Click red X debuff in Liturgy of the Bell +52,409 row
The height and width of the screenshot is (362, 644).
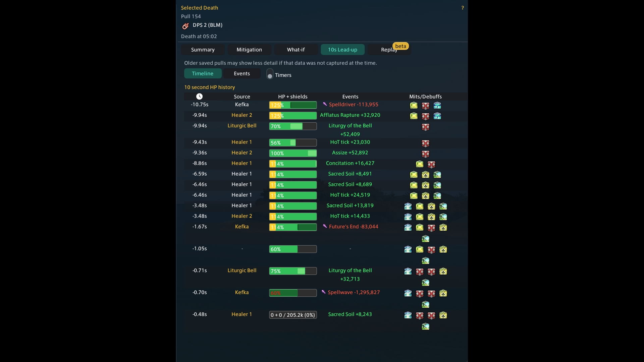pyautogui.click(x=425, y=127)
